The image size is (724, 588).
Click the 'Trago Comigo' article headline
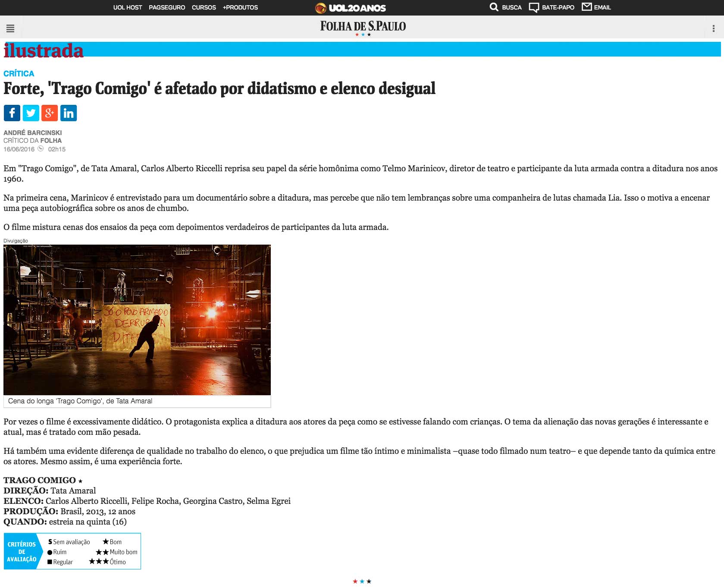pos(219,88)
